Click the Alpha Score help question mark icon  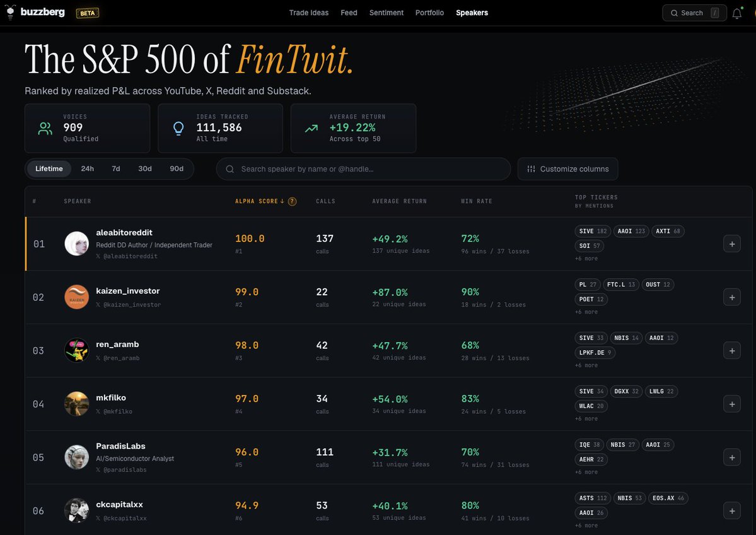(292, 202)
